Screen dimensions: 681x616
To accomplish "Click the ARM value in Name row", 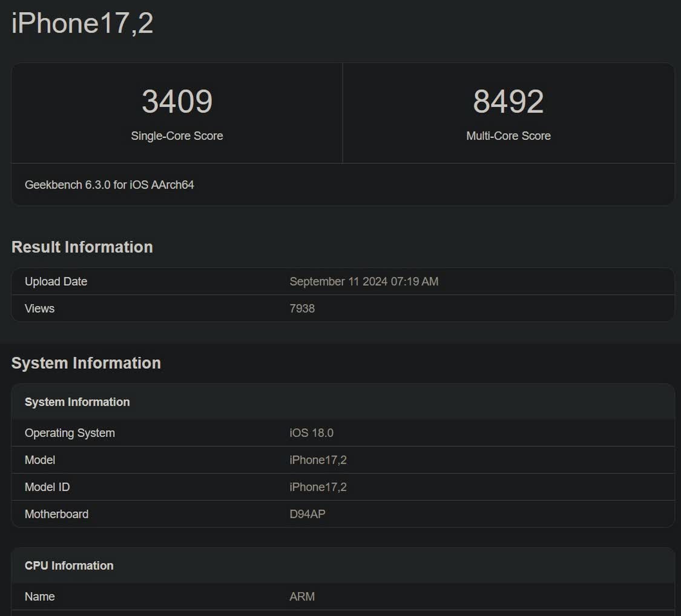I will [x=302, y=597].
